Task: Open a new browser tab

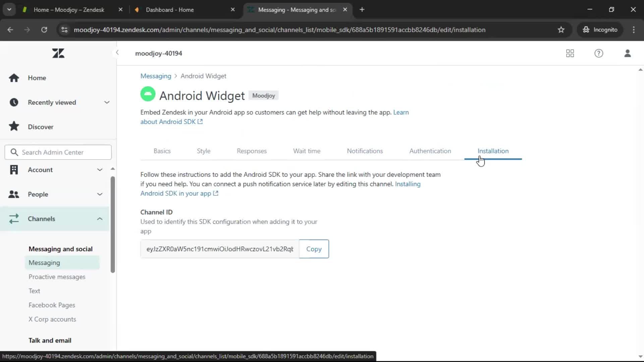Action: 362,10
